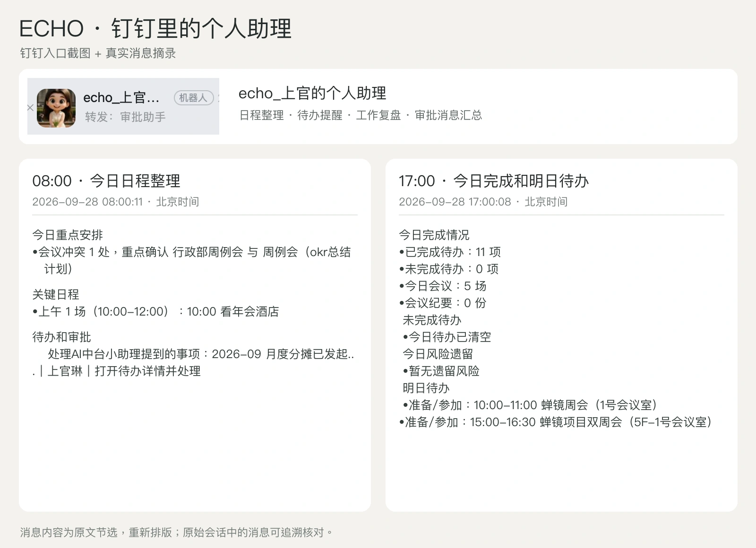This screenshot has height=548, width=756.
Task: Click the echo assistant avatar thumbnail
Action: click(56, 108)
